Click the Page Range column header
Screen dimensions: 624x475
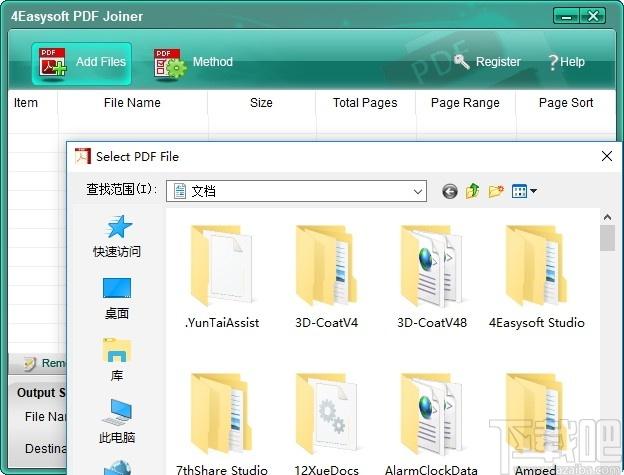coord(465,103)
